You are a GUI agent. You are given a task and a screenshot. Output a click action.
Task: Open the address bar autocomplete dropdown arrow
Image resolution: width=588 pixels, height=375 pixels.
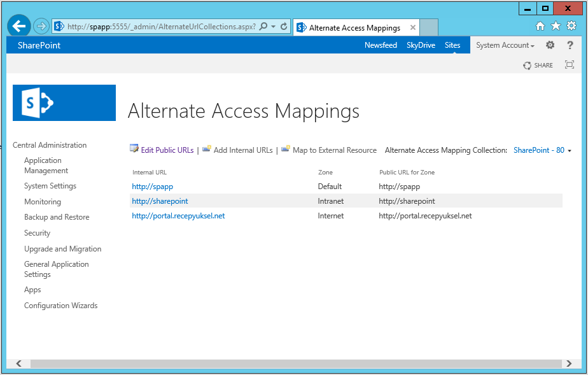(274, 27)
